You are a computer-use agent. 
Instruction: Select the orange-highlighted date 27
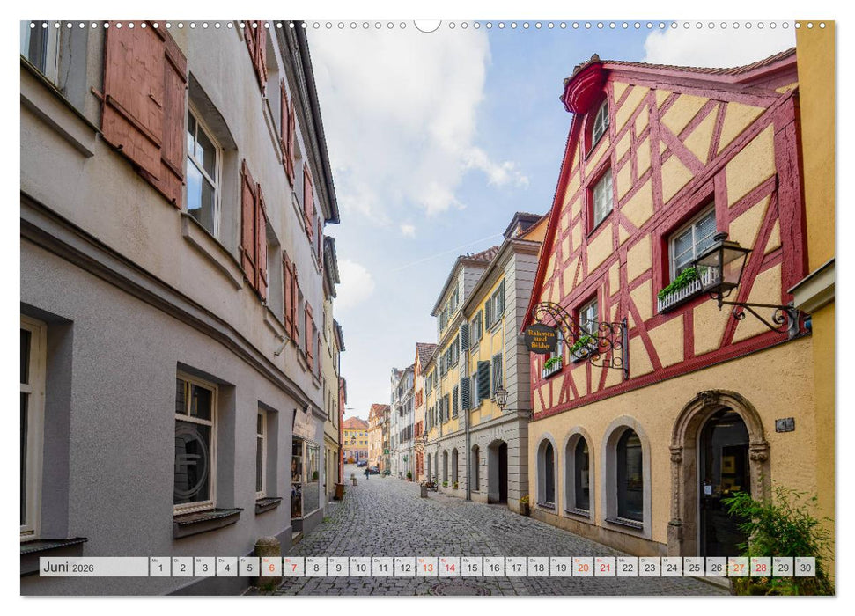(740, 567)
